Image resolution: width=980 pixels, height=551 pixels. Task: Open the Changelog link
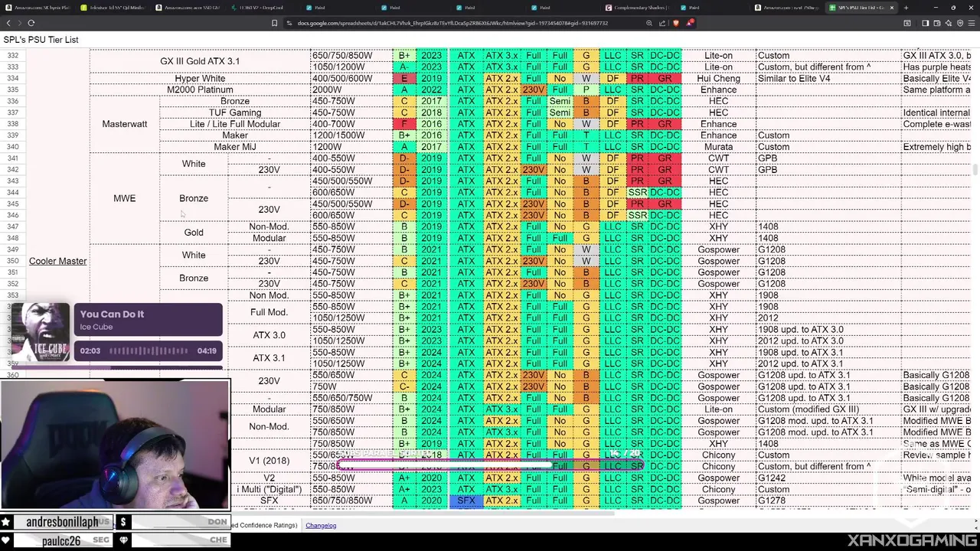(x=321, y=525)
